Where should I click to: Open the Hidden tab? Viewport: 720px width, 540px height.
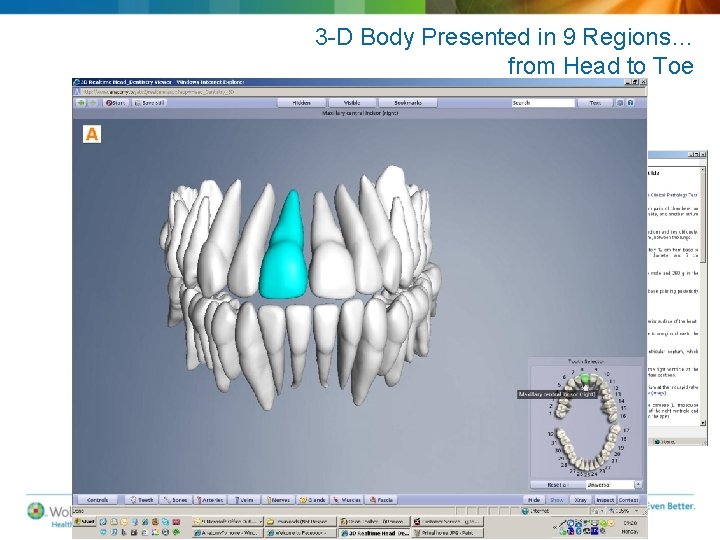click(301, 103)
